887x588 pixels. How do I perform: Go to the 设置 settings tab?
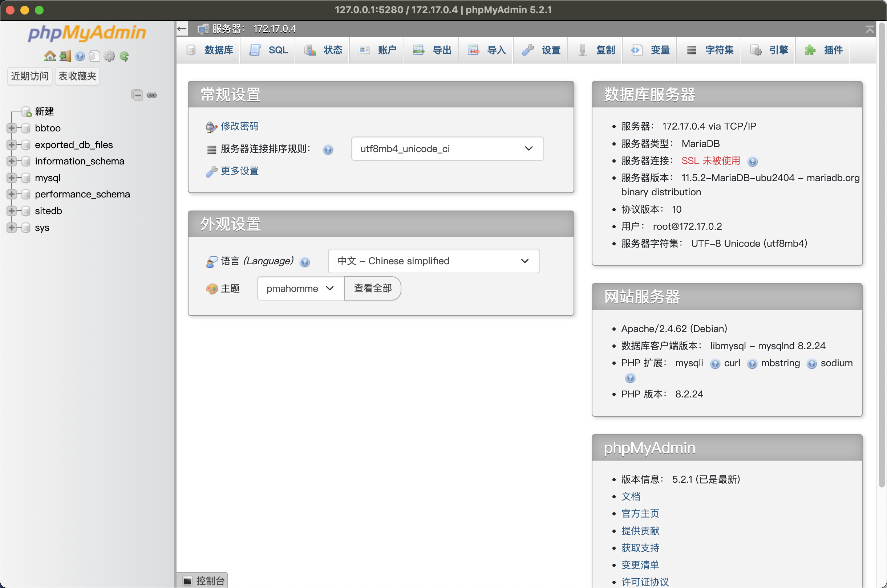pos(541,50)
